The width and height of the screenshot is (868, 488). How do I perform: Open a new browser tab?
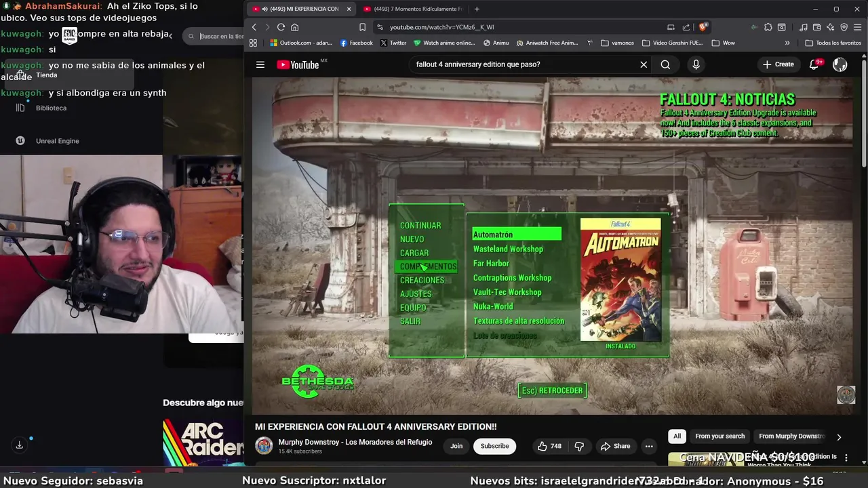477,9
